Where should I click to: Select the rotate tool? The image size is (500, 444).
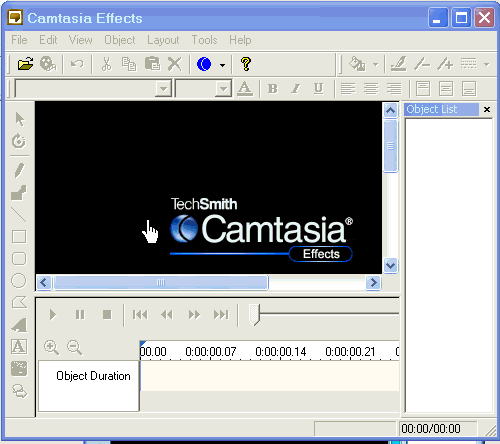19,141
